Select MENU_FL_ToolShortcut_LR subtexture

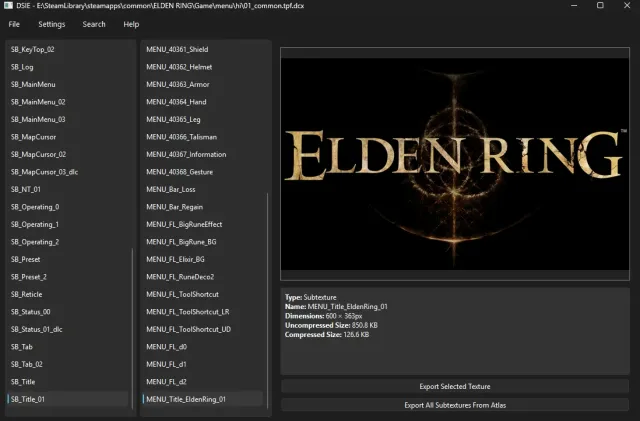point(202,312)
